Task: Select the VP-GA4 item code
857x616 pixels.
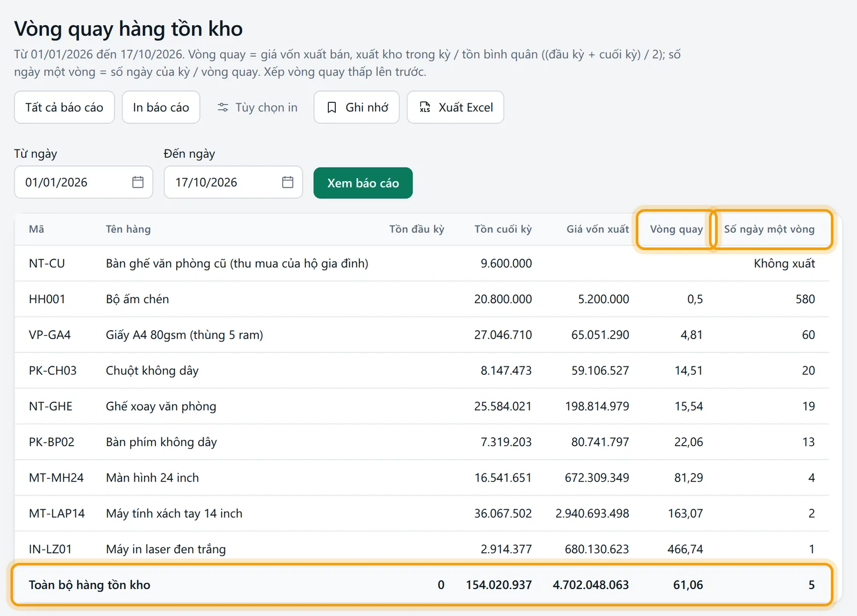Action: coord(50,335)
